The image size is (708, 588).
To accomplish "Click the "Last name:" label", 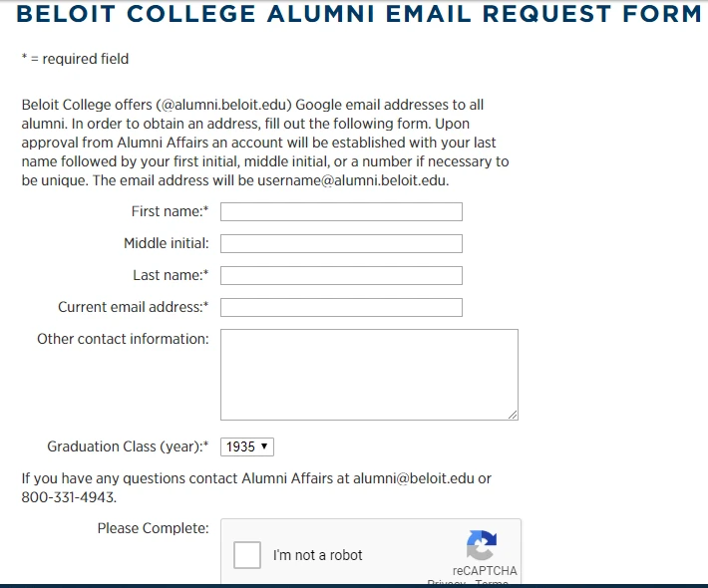I will point(171,275).
